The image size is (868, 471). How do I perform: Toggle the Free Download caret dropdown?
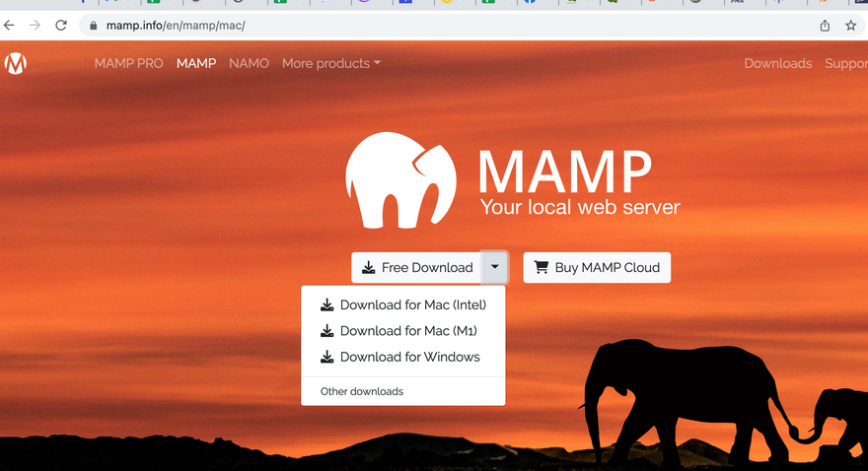pyautogui.click(x=494, y=267)
